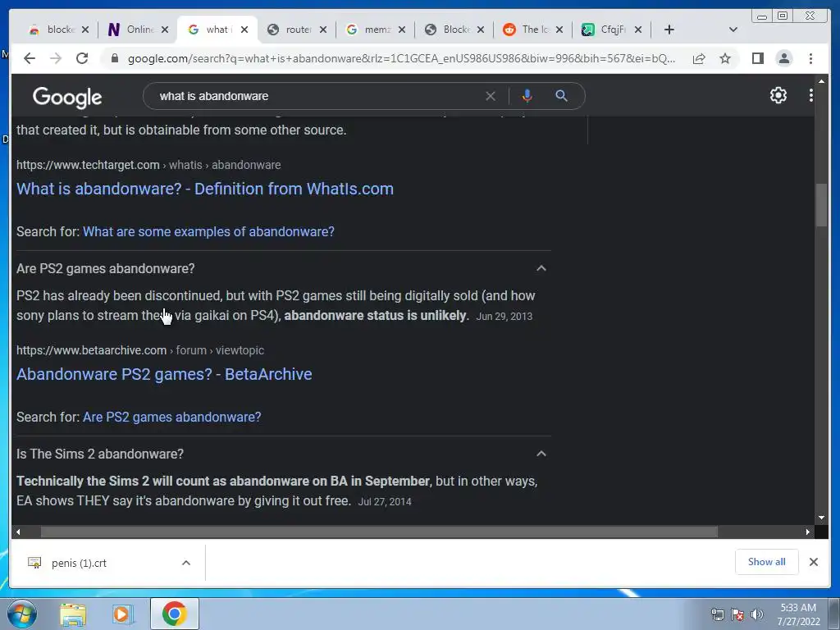Screen dimensions: 840x630
Task: Open the network tray icon
Action: click(x=717, y=614)
